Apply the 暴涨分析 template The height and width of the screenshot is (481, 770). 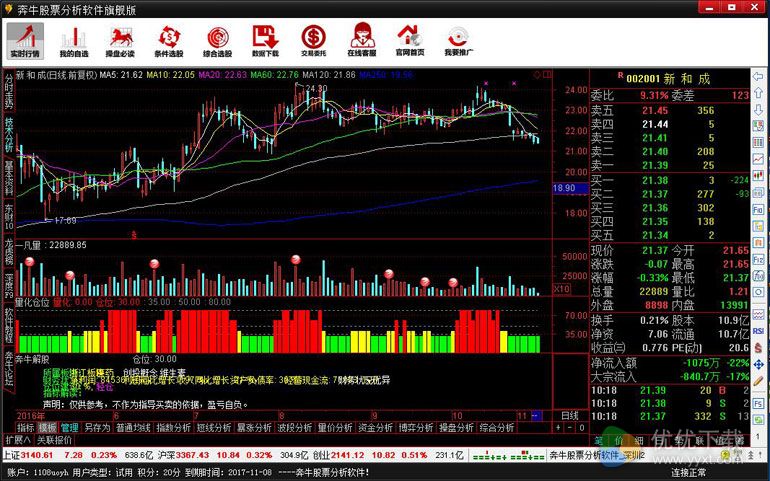click(x=254, y=427)
